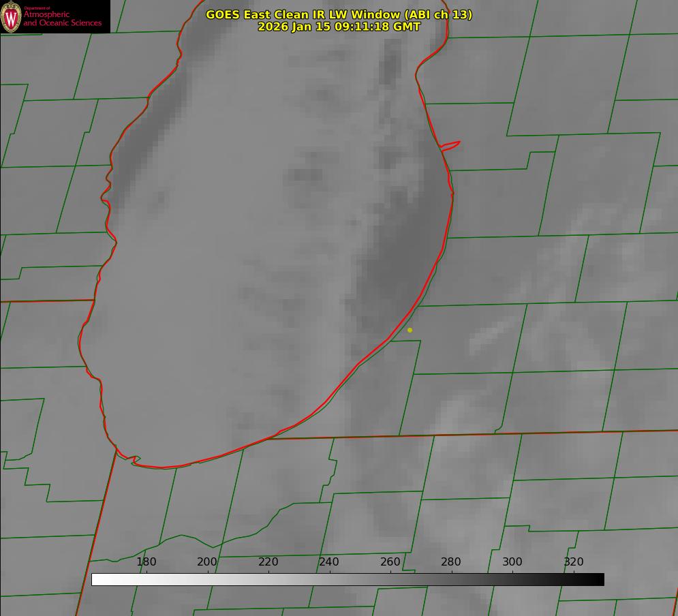This screenshot has height=616, width=678.
Task: Click the '200' colorbar label
Action: (x=207, y=561)
